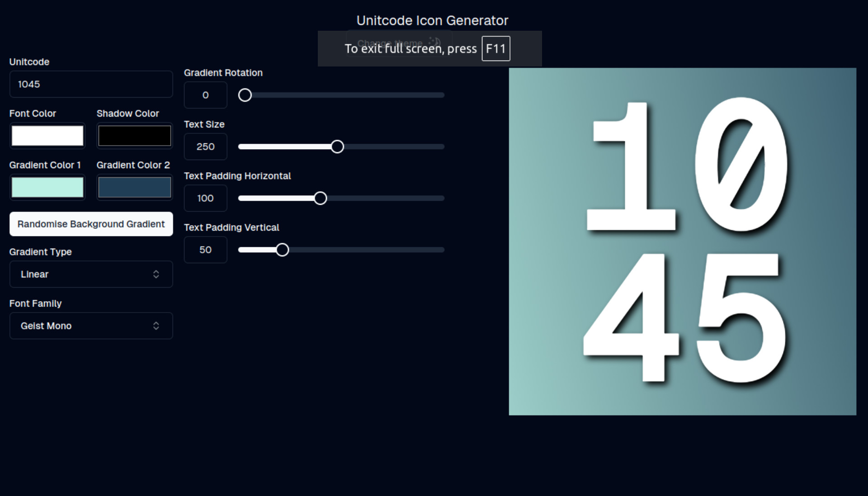
Task: Click the Text Size slider handle
Action: (337, 146)
